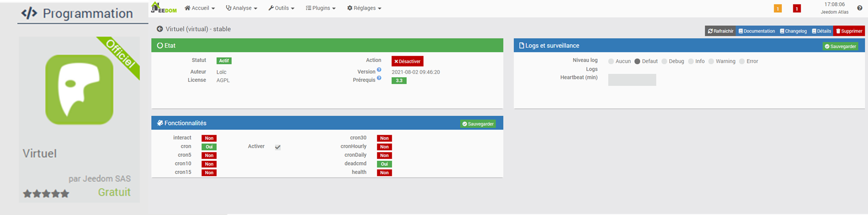This screenshot has width=868, height=215.
Task: Click the red alert counter badge
Action: click(797, 9)
